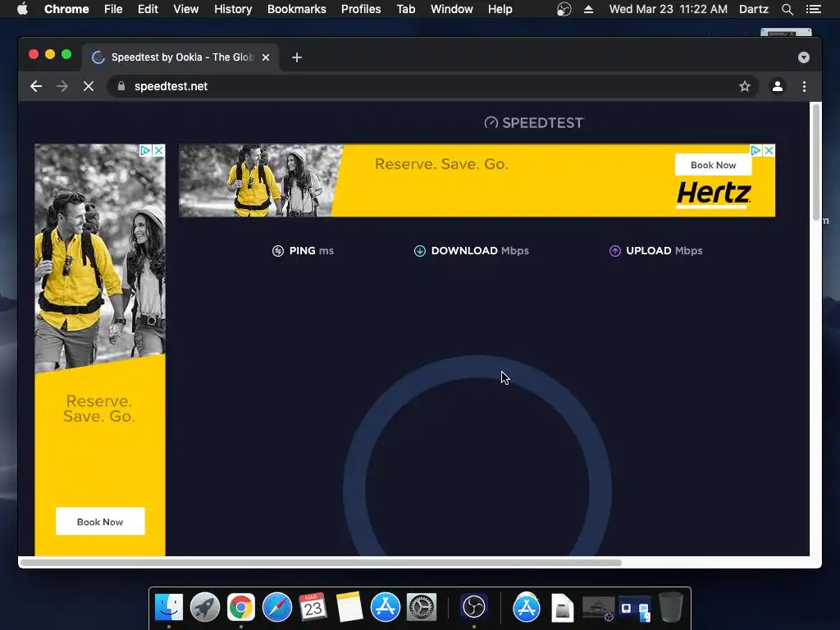
Task: Click Reserve. Save. Go. text in the top banner
Action: 441,164
